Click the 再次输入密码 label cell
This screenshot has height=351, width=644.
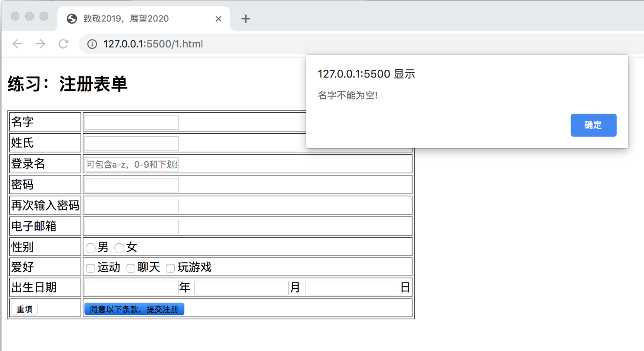click(x=45, y=205)
